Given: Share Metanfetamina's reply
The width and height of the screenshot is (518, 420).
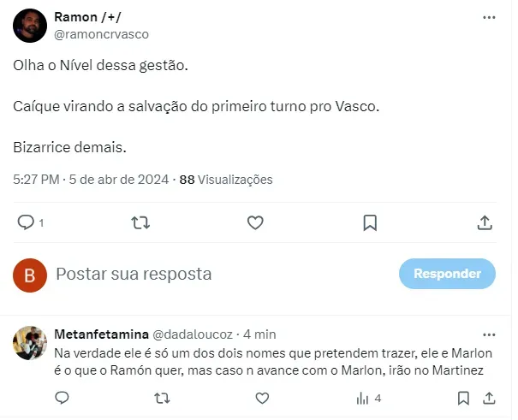Looking at the screenshot, I should (488, 398).
